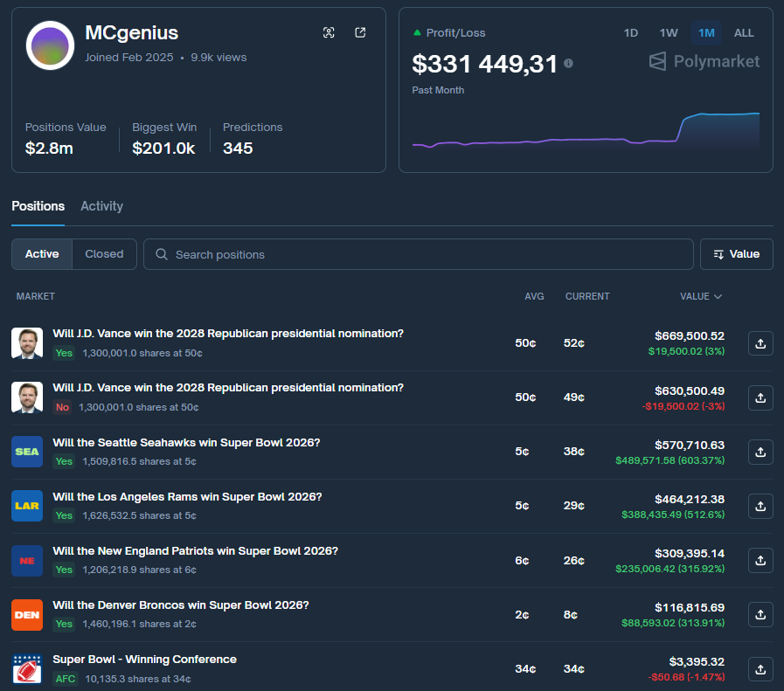
Task: Switch to Closed positions
Action: [104, 253]
